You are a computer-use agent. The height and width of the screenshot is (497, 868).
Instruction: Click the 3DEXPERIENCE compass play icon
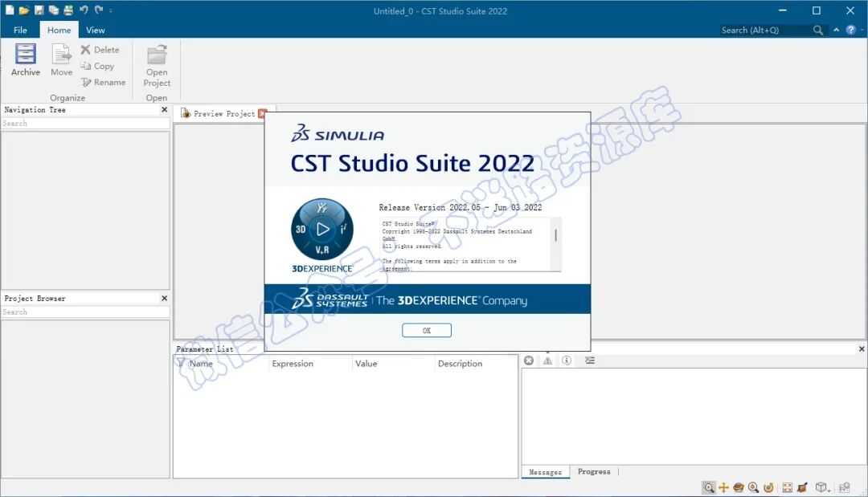point(322,229)
